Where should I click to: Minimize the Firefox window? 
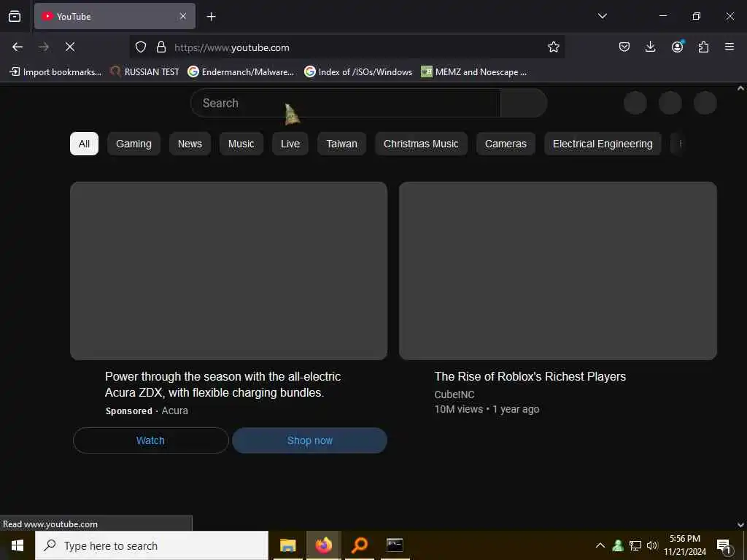point(662,16)
